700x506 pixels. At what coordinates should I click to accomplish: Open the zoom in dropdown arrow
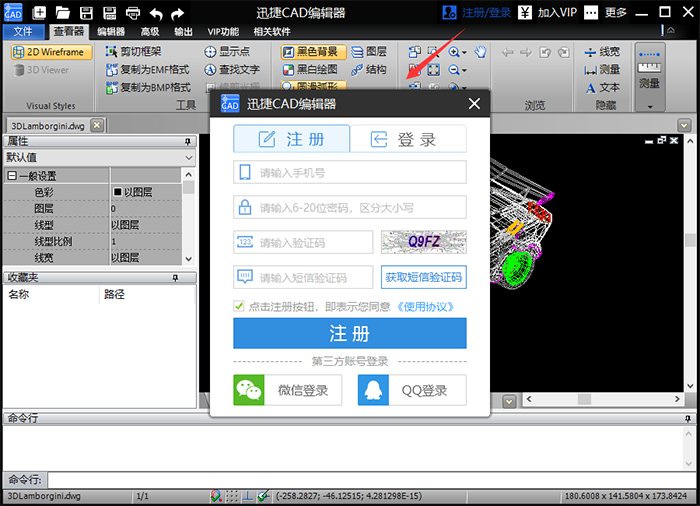pyautogui.click(x=464, y=52)
